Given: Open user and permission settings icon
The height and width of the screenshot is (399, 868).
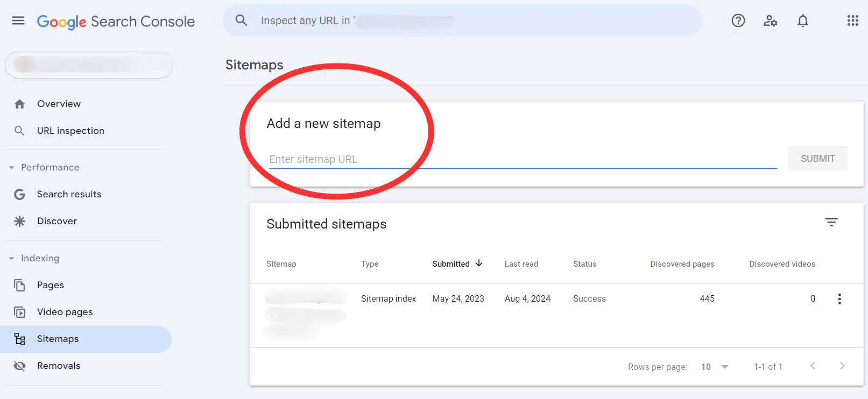Looking at the screenshot, I should pyautogui.click(x=771, y=20).
